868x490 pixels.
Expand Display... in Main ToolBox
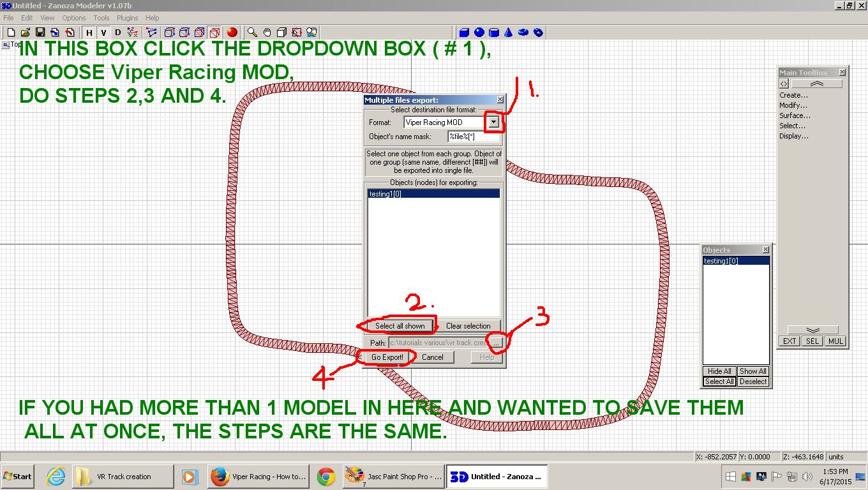[794, 136]
